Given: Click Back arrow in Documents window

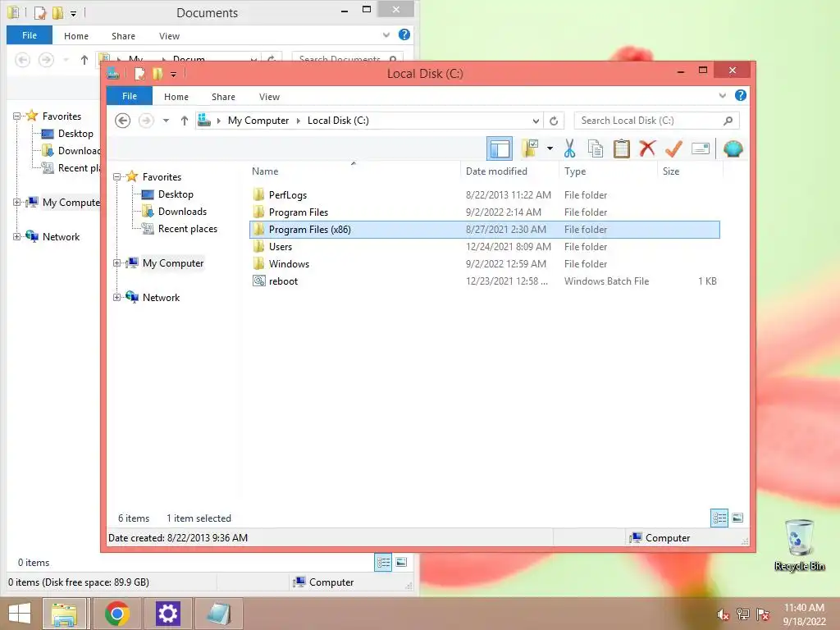Looking at the screenshot, I should pyautogui.click(x=22, y=59).
